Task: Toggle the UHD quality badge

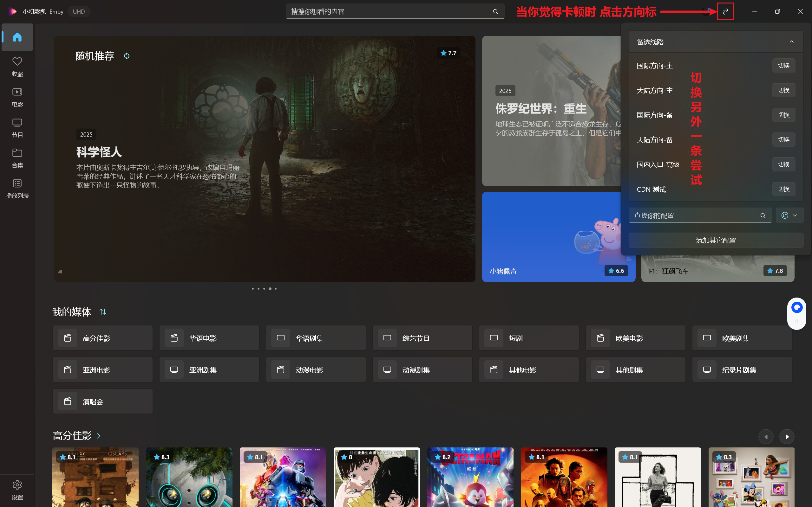Action: pyautogui.click(x=79, y=11)
